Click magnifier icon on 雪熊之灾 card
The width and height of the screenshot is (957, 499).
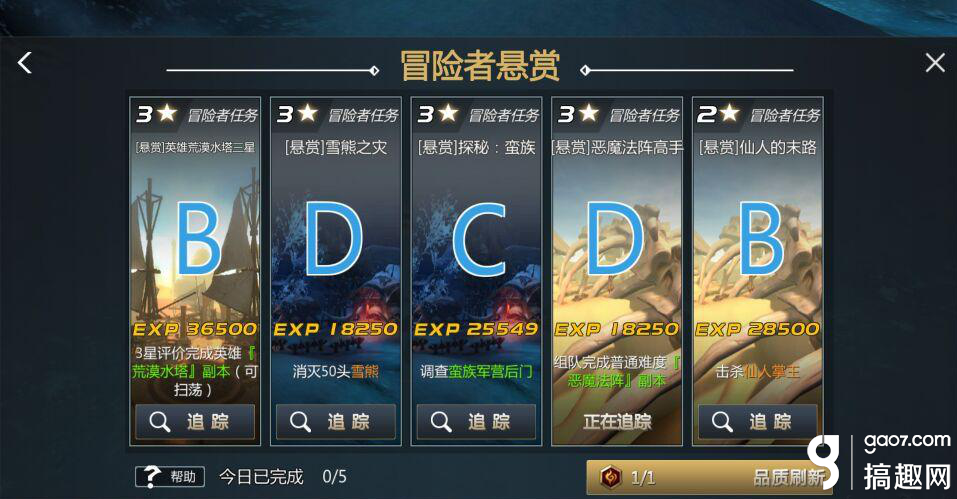[300, 422]
